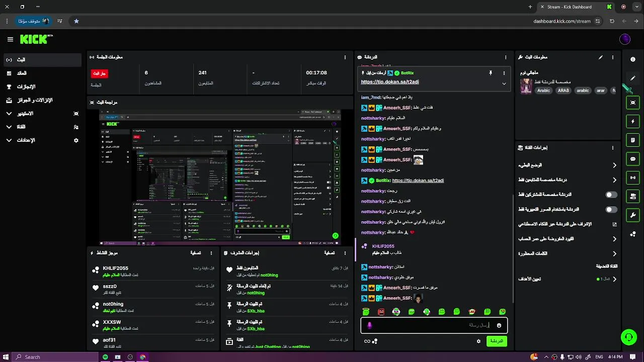Open the stream category thumbnail image

tap(526, 86)
